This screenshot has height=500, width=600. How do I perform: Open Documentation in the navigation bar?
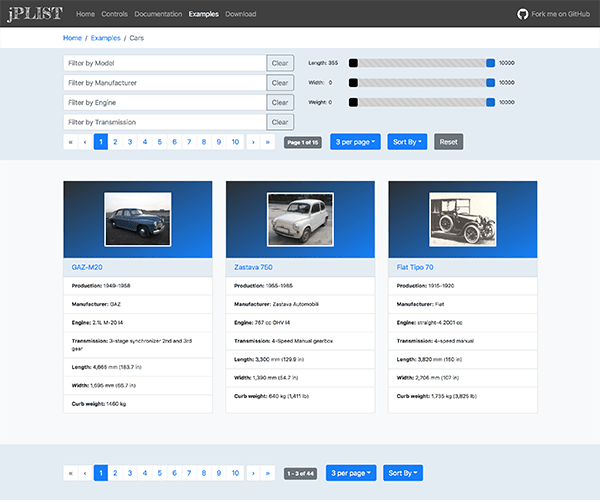[158, 14]
